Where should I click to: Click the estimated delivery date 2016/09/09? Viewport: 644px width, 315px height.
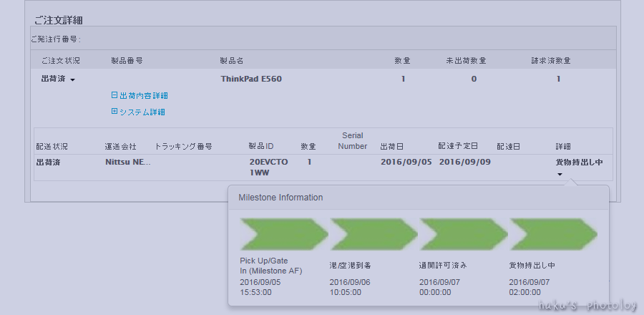[x=464, y=163]
